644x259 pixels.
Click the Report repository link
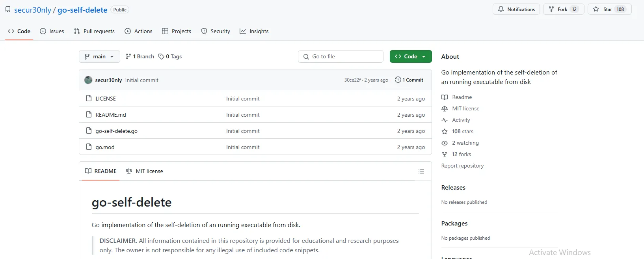pyautogui.click(x=462, y=166)
